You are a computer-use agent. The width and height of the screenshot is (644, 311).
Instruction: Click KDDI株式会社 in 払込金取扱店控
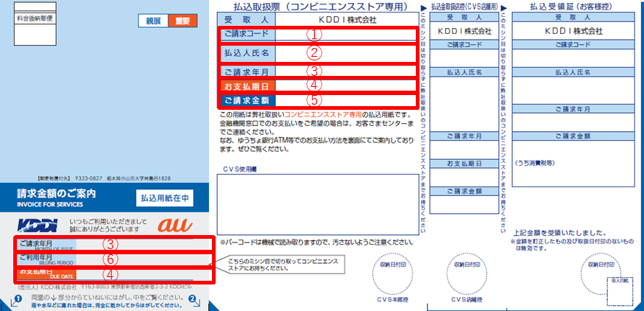464,31
